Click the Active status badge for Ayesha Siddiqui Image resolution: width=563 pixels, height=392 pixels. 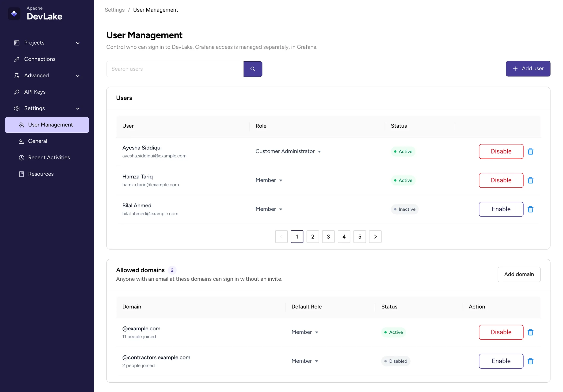[403, 152]
